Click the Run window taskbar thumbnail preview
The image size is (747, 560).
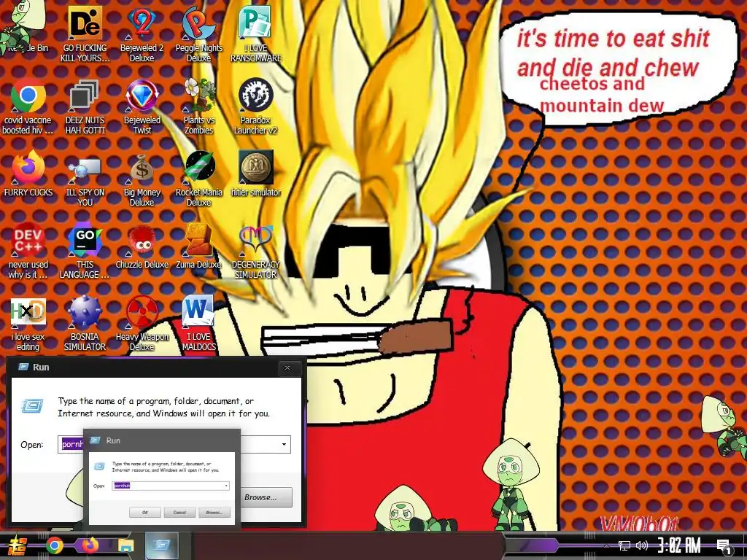[161, 480]
